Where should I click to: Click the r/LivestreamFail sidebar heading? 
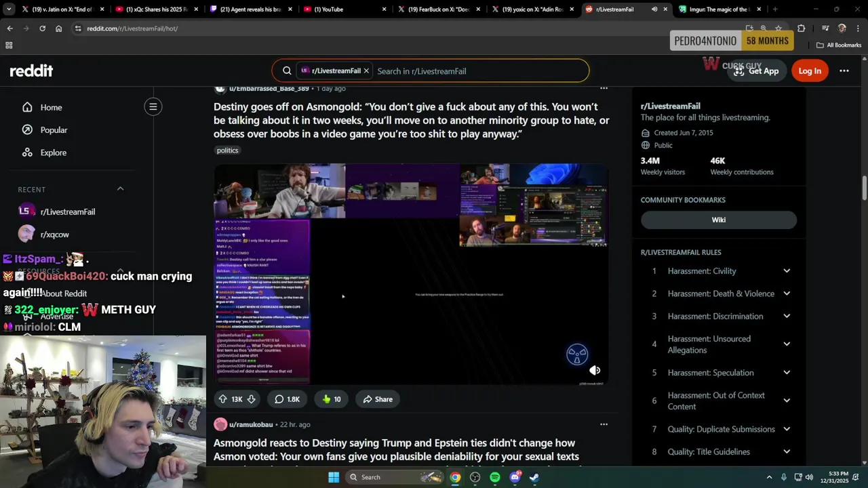670,106
